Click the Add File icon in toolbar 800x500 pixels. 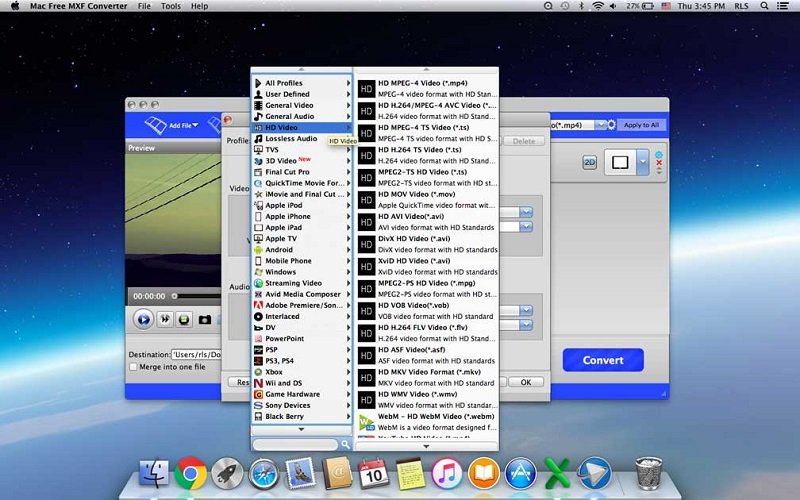pyautogui.click(x=155, y=125)
